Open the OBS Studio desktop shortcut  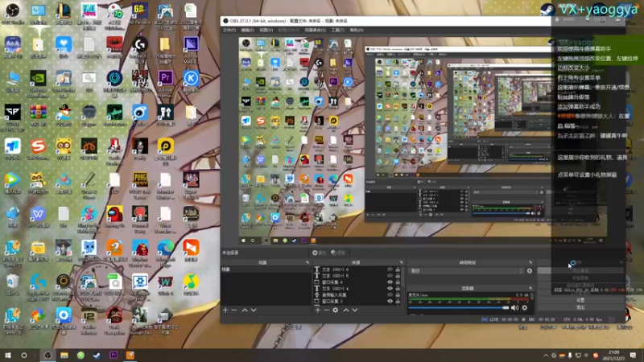coord(13,13)
